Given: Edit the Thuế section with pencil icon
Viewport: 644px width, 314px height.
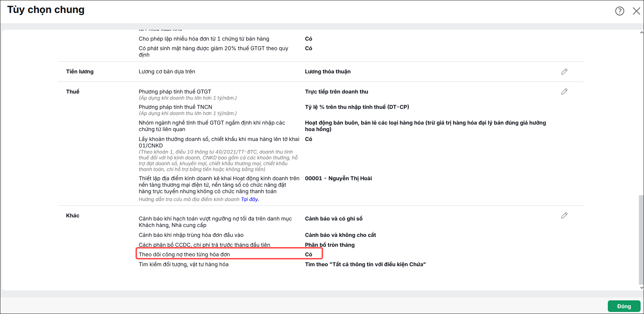Looking at the screenshot, I should click(x=564, y=91).
